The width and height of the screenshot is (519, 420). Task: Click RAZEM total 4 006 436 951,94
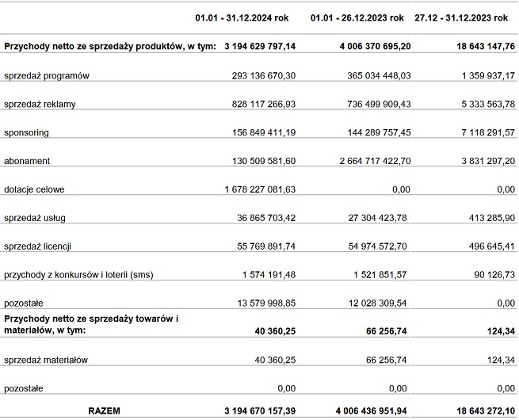(371, 411)
